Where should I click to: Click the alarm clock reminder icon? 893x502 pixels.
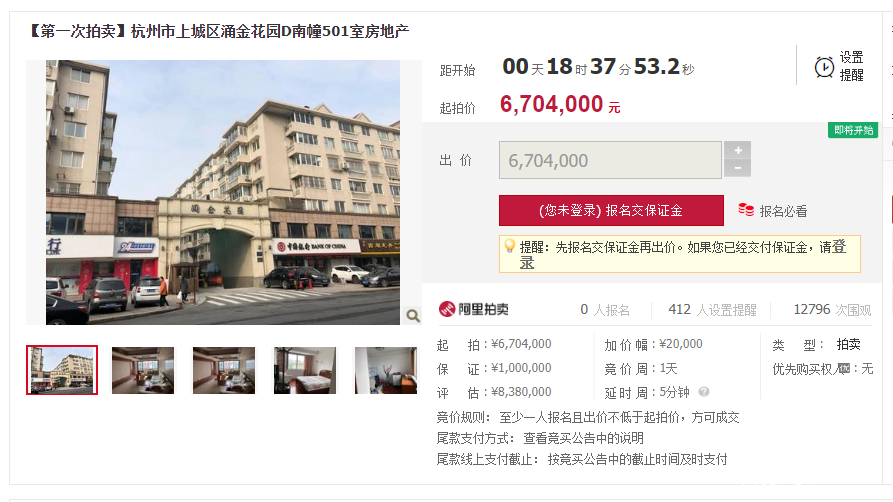824,67
